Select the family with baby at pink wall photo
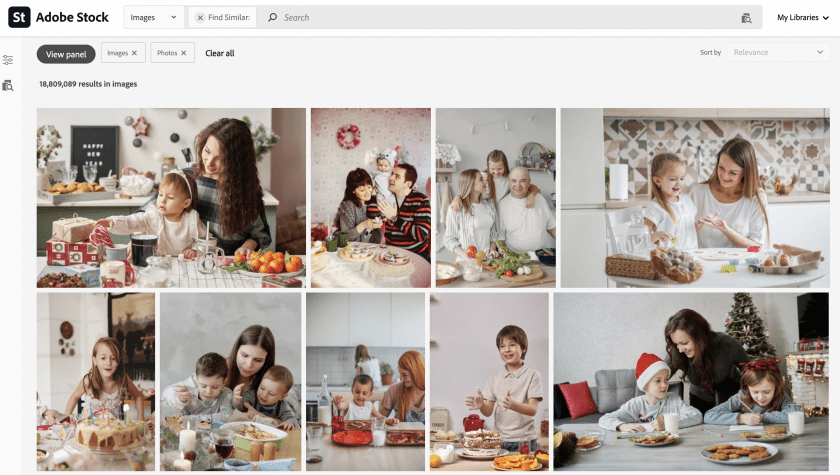The image size is (840, 475). pyautogui.click(x=370, y=198)
